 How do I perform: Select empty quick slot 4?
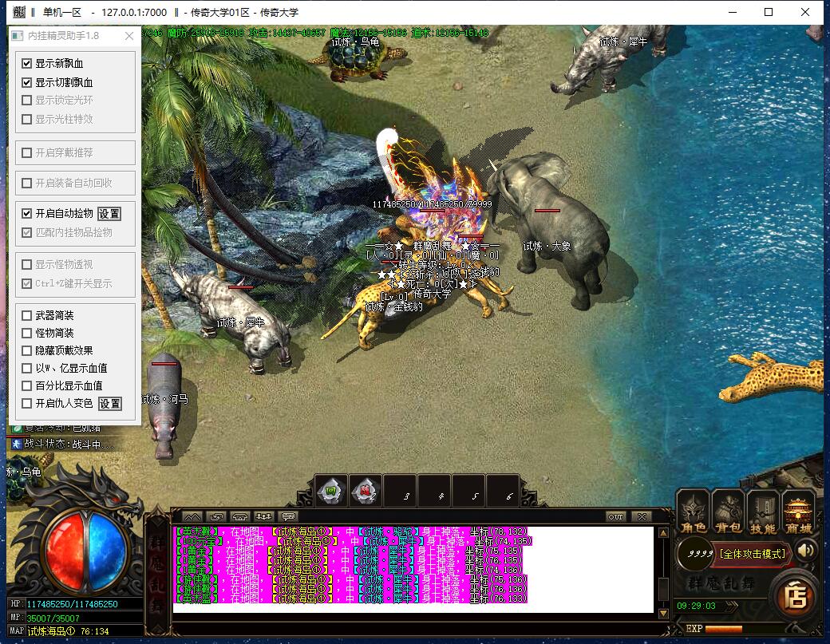434,491
